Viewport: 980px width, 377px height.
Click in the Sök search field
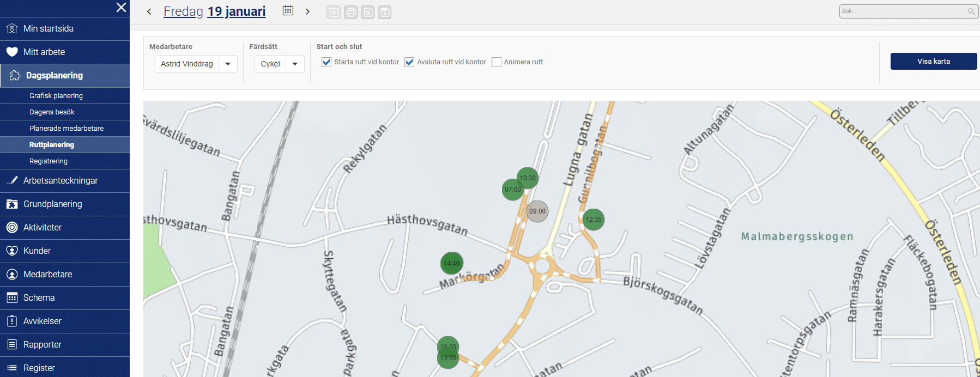coord(902,11)
